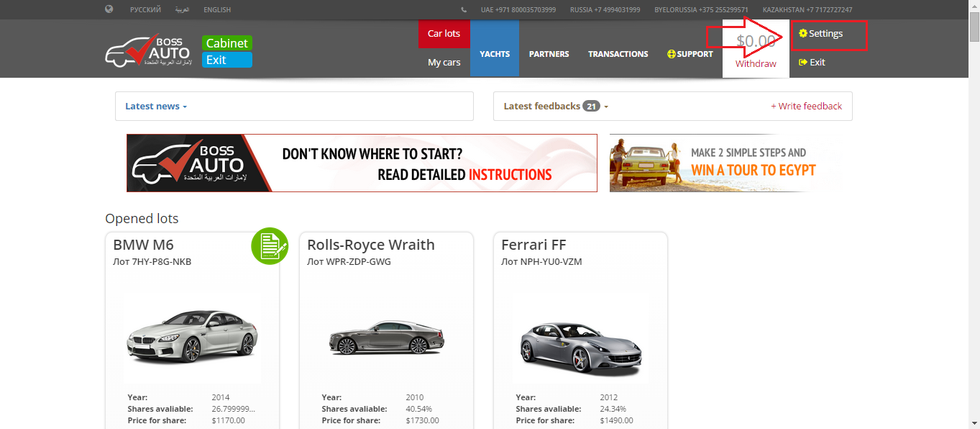The width and height of the screenshot is (980, 429).
Task: Click the Exit icon below Settings
Action: (803, 62)
